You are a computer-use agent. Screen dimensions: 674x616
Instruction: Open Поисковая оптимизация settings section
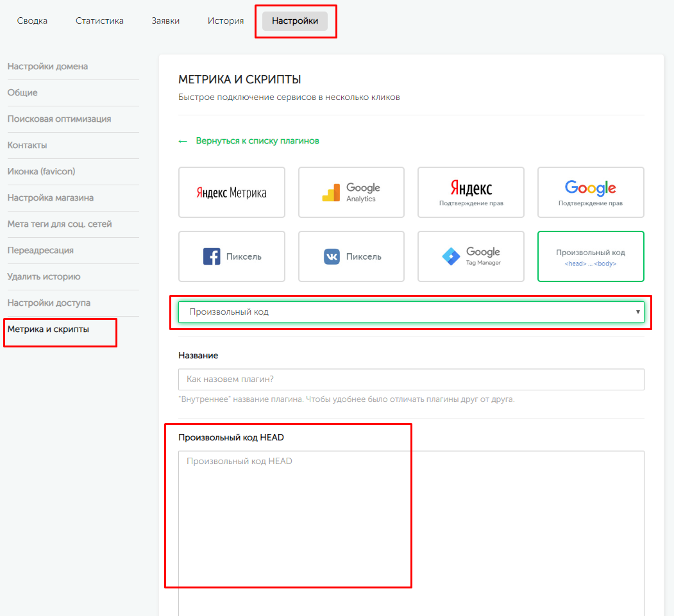tap(59, 119)
